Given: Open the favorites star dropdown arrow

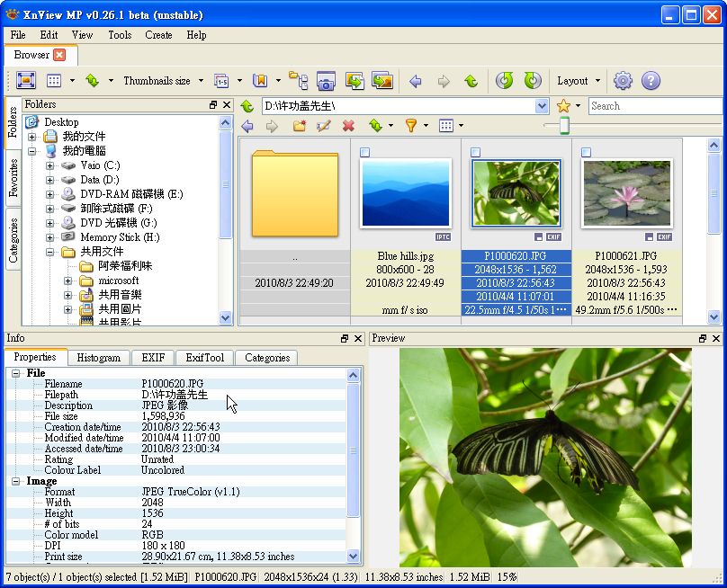Looking at the screenshot, I should click(x=579, y=106).
